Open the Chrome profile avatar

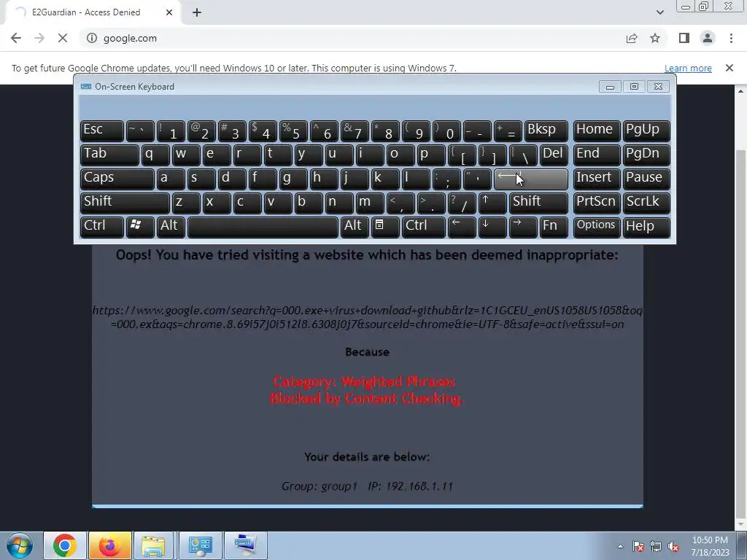(708, 38)
